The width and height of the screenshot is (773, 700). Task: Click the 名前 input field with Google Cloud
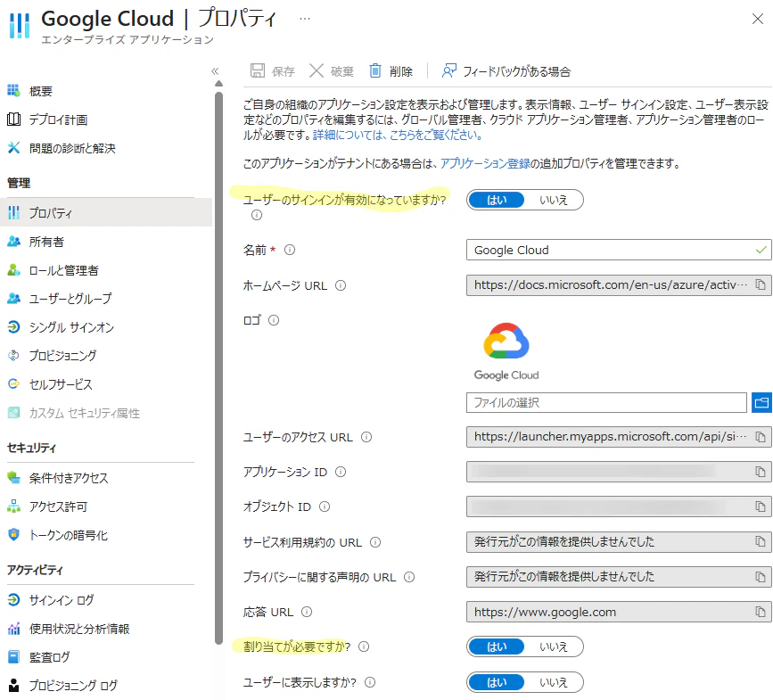[x=619, y=250]
